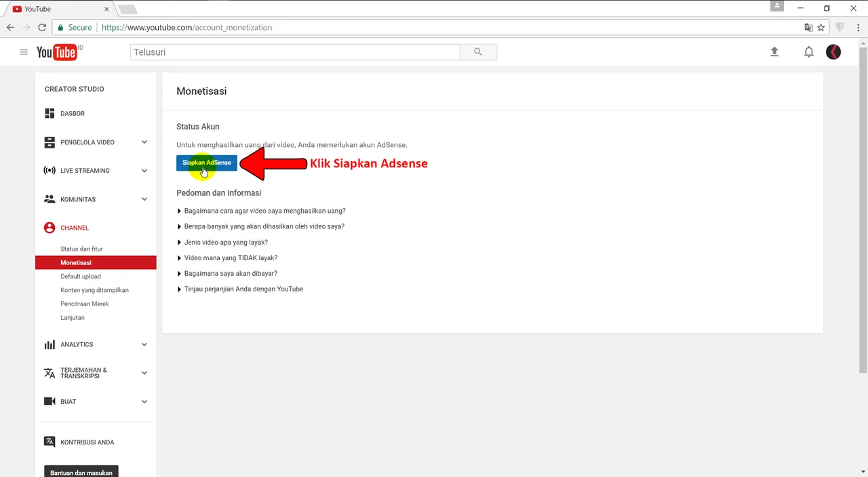868x477 pixels.
Task: Reload the page
Action: pyautogui.click(x=42, y=28)
